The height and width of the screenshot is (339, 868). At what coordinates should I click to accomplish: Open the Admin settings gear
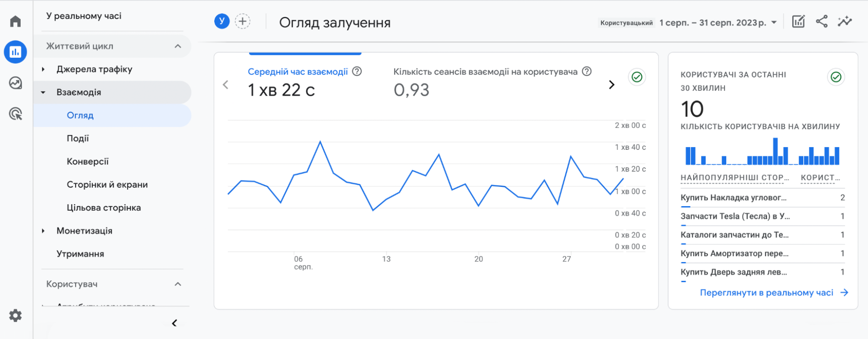pos(16,315)
